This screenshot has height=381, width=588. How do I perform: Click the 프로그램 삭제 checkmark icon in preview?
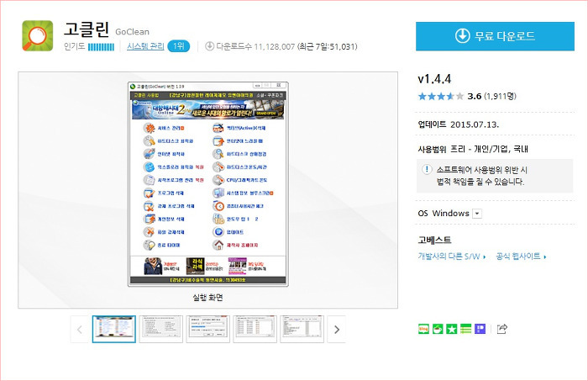pyautogui.click(x=150, y=193)
